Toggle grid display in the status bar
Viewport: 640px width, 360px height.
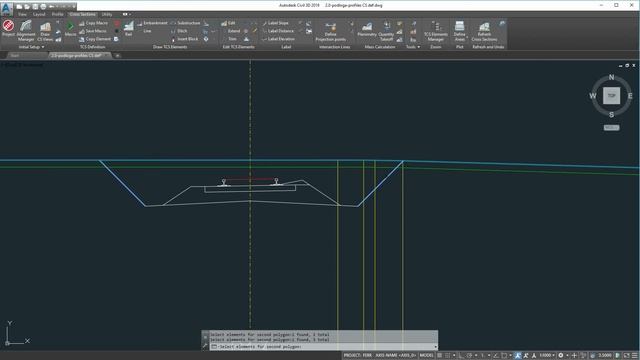tap(440, 356)
